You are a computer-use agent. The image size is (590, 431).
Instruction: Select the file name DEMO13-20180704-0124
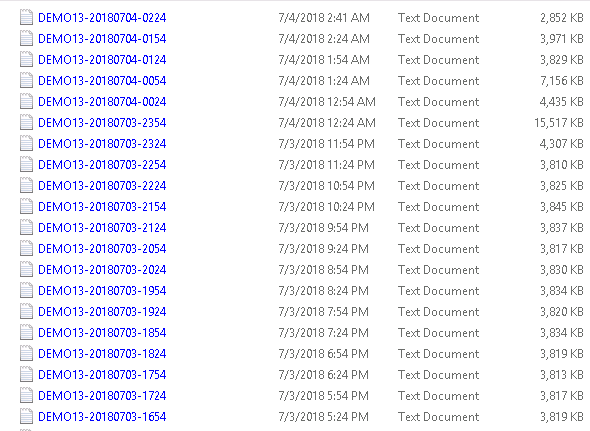click(102, 60)
